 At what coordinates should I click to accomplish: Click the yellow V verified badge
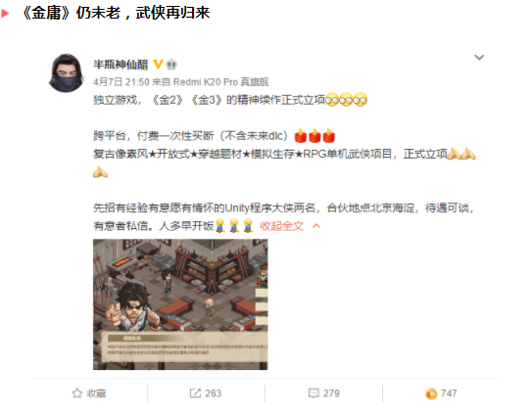pyautogui.click(x=158, y=64)
